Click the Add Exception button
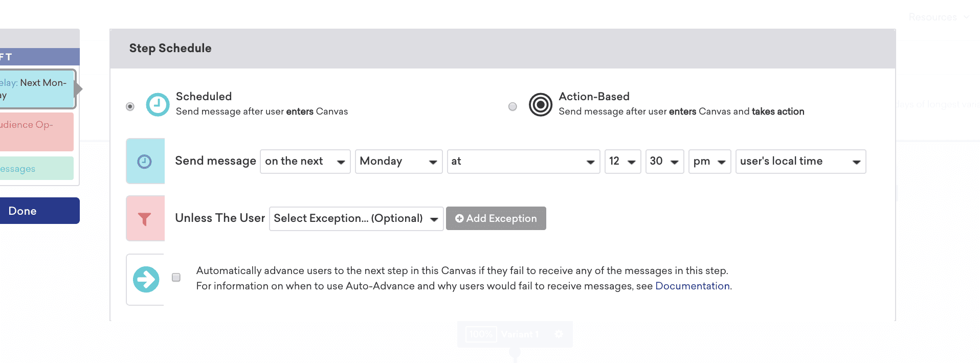Image resolution: width=980 pixels, height=363 pixels. point(496,219)
